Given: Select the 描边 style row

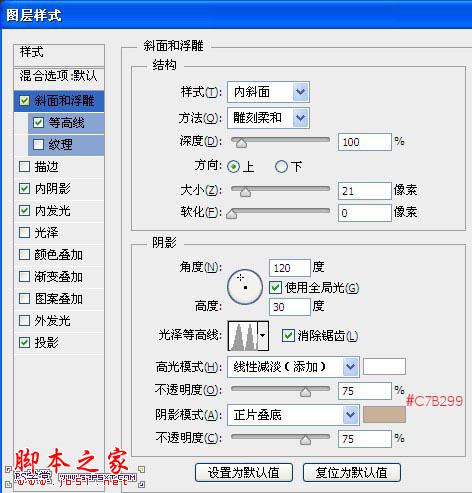Looking at the screenshot, I should pos(59,166).
